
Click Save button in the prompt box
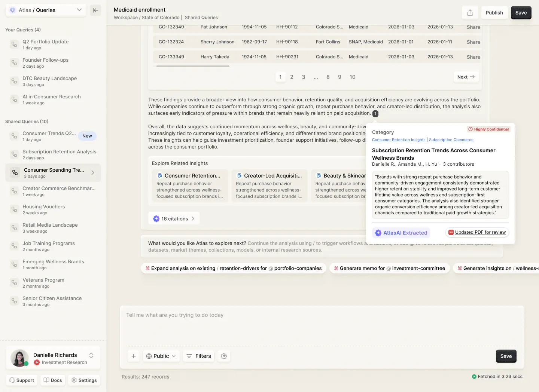click(x=506, y=356)
